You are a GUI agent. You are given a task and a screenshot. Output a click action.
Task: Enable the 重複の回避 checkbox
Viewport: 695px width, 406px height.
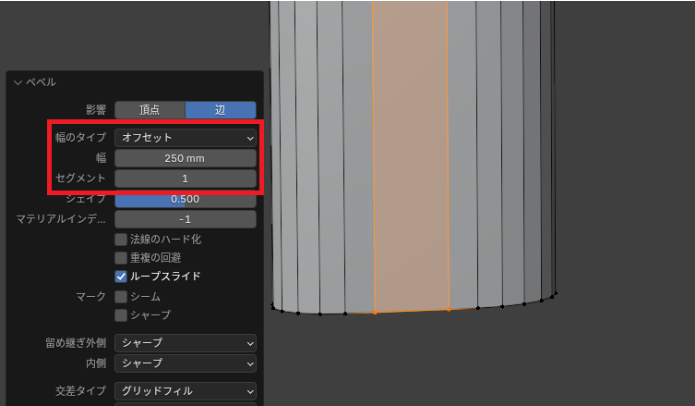click(x=121, y=258)
